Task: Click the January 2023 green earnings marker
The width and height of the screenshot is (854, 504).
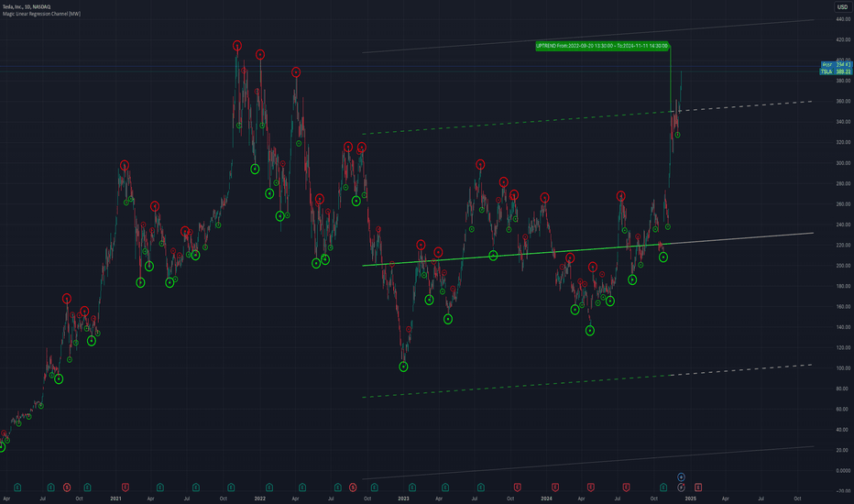Action: coord(412,488)
